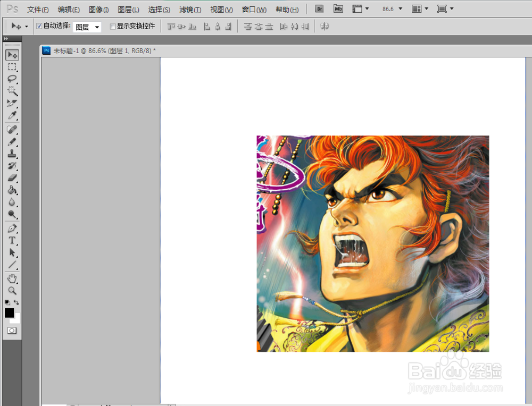Image resolution: width=532 pixels, height=406 pixels.
Task: Click the Auto-Align Layers icon
Action: pyautogui.click(x=325, y=27)
